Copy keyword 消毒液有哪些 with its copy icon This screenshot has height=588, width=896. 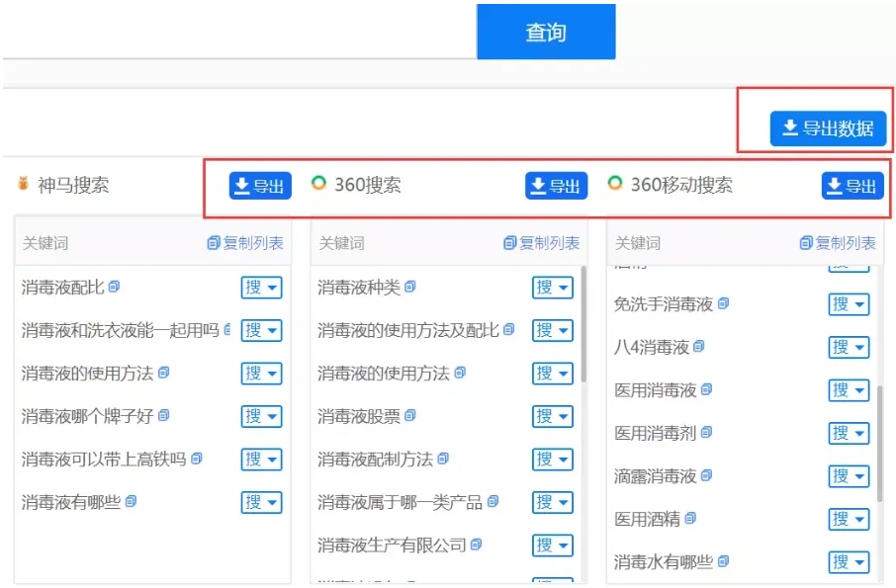pyautogui.click(x=131, y=501)
